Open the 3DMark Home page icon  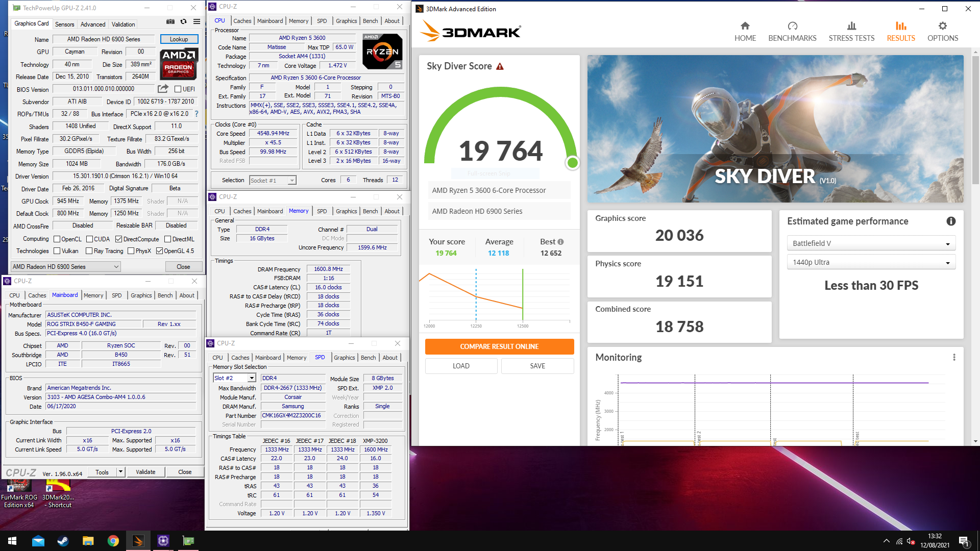click(x=745, y=26)
